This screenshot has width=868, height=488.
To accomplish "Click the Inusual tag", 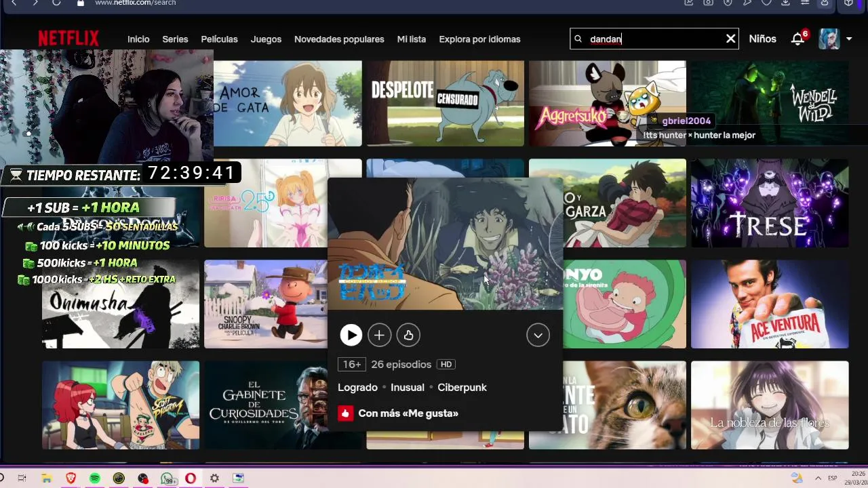I will click(x=408, y=388).
